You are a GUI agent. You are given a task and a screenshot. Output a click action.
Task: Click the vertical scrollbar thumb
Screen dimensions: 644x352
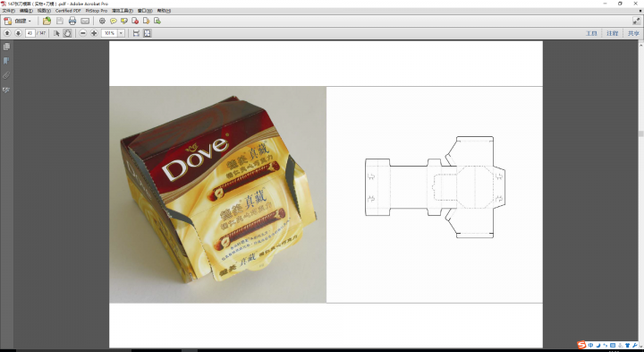point(640,133)
